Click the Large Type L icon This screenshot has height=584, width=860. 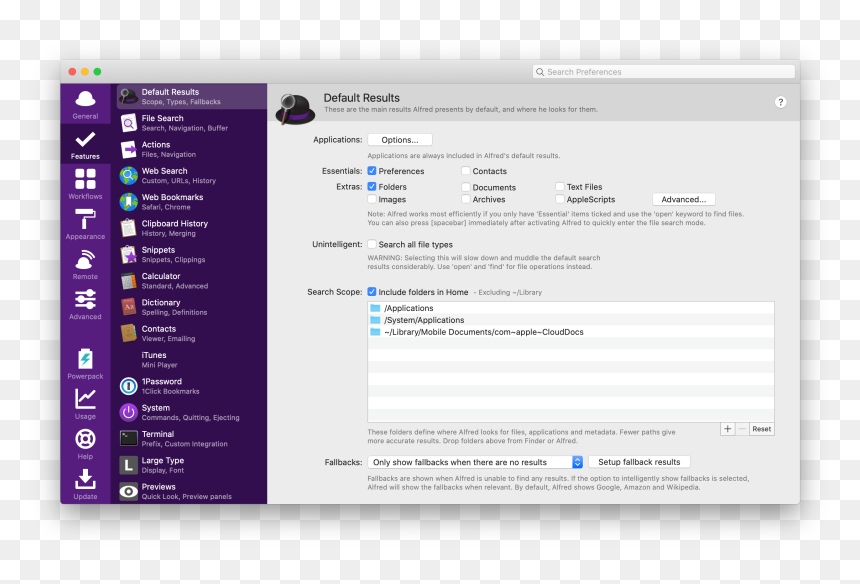coord(128,465)
